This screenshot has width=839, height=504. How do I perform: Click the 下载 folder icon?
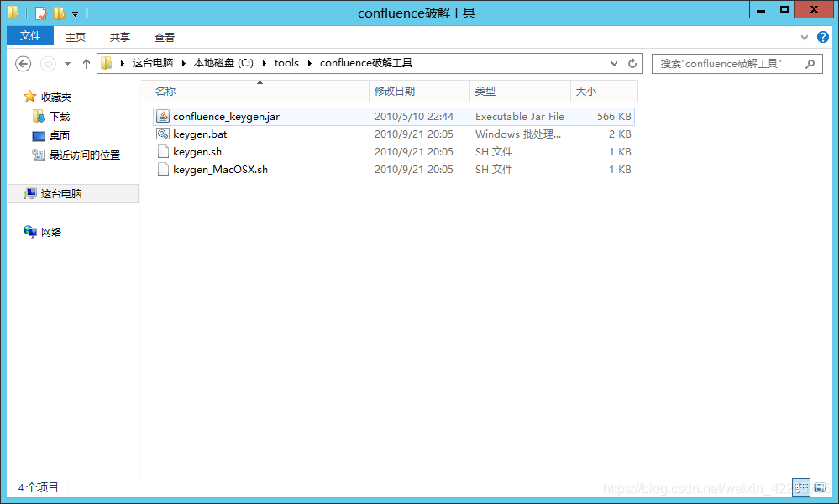(39, 116)
